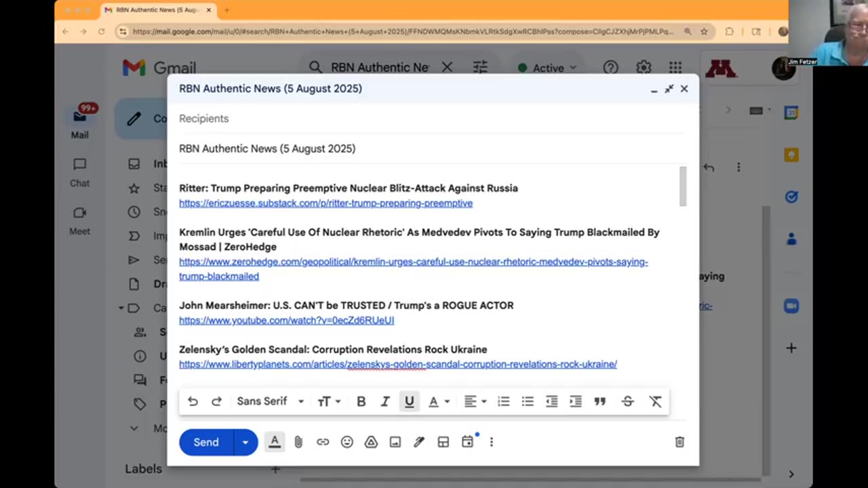868x488 pixels.
Task: Open the Google apps grid
Action: click(675, 68)
